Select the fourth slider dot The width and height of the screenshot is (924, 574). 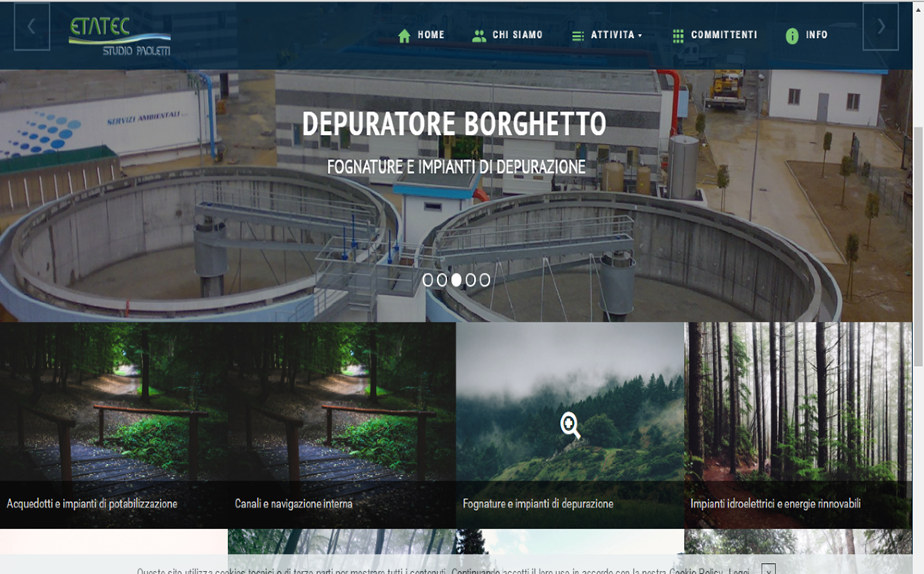coord(470,280)
